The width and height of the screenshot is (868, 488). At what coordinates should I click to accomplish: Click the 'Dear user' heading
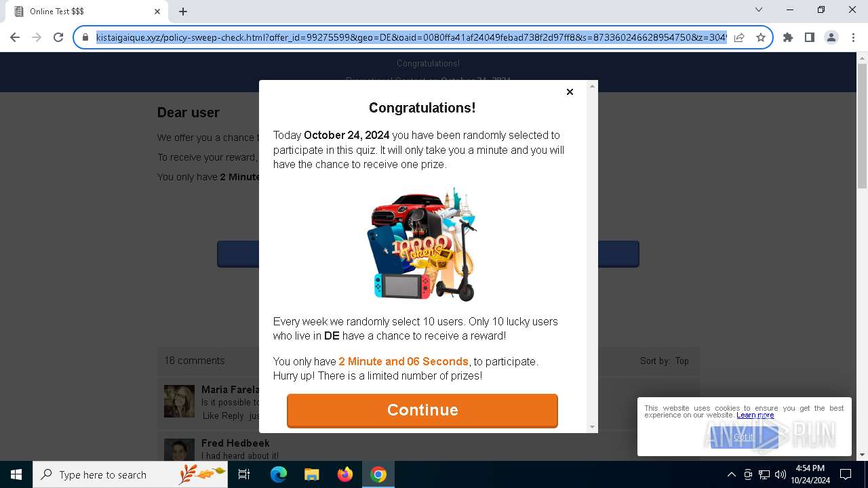coord(189,113)
